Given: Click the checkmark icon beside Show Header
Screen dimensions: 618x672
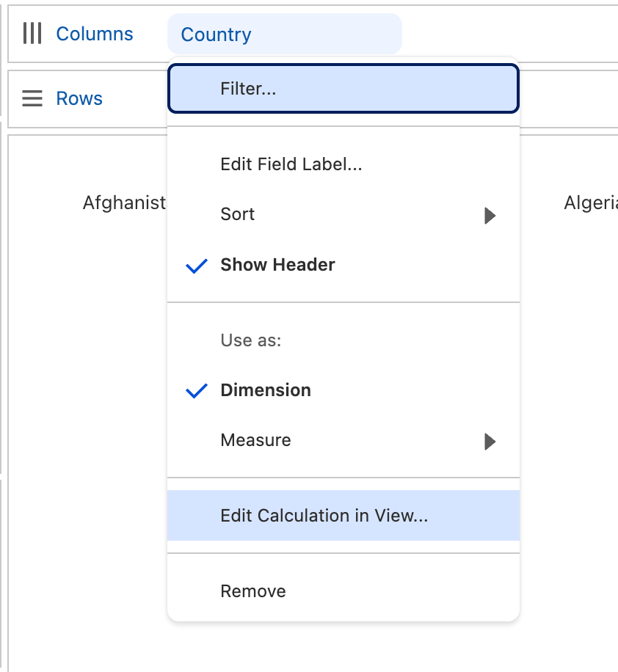Looking at the screenshot, I should point(197,266).
